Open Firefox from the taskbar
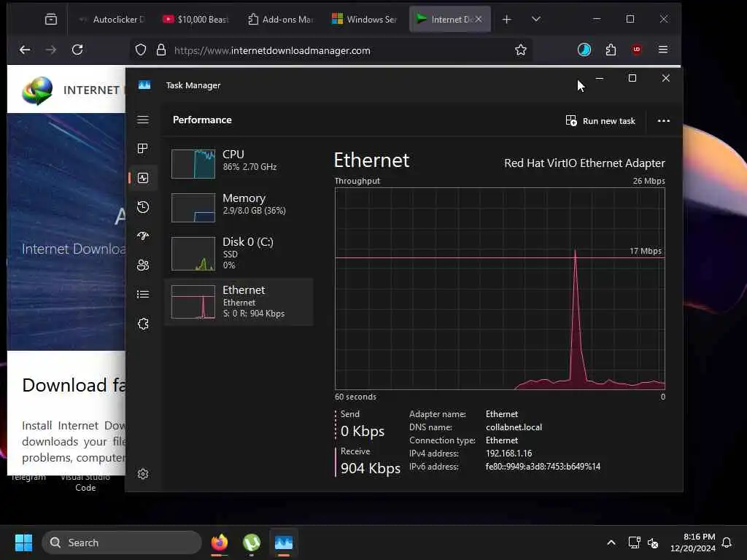Viewport: 747px width, 560px height. tap(219, 542)
